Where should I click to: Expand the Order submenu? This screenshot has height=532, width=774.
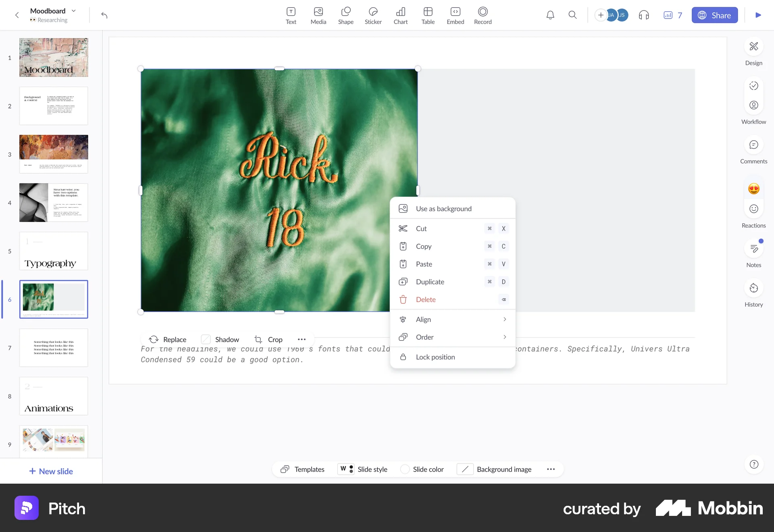(x=452, y=337)
